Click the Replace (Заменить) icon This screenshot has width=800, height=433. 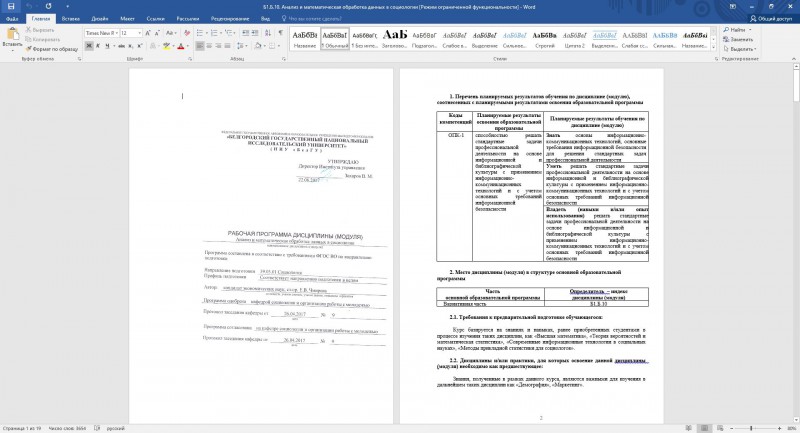738,39
